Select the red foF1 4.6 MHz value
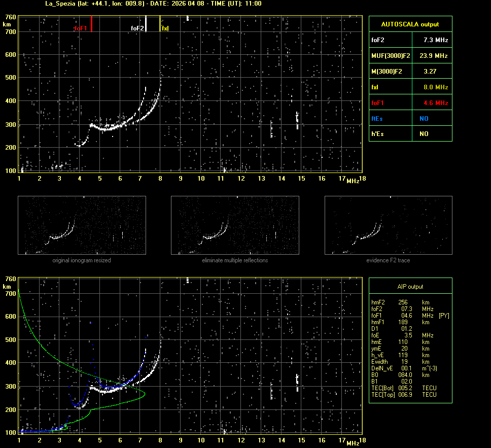The width and height of the screenshot is (491, 448). tap(436, 103)
